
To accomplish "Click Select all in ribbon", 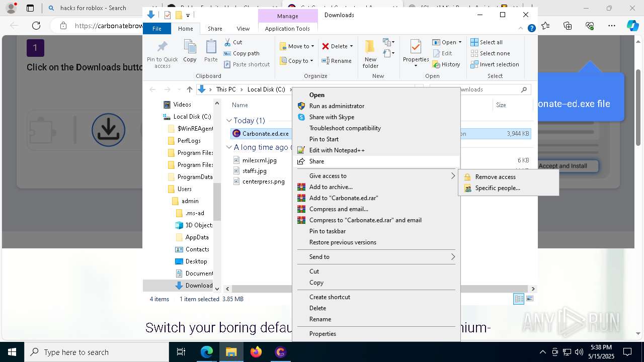I will click(486, 42).
